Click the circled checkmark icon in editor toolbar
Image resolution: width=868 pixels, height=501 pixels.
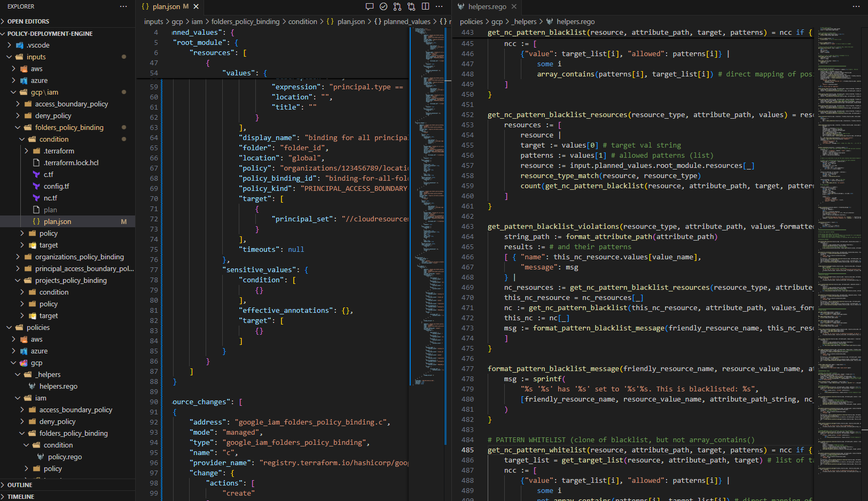pos(384,6)
